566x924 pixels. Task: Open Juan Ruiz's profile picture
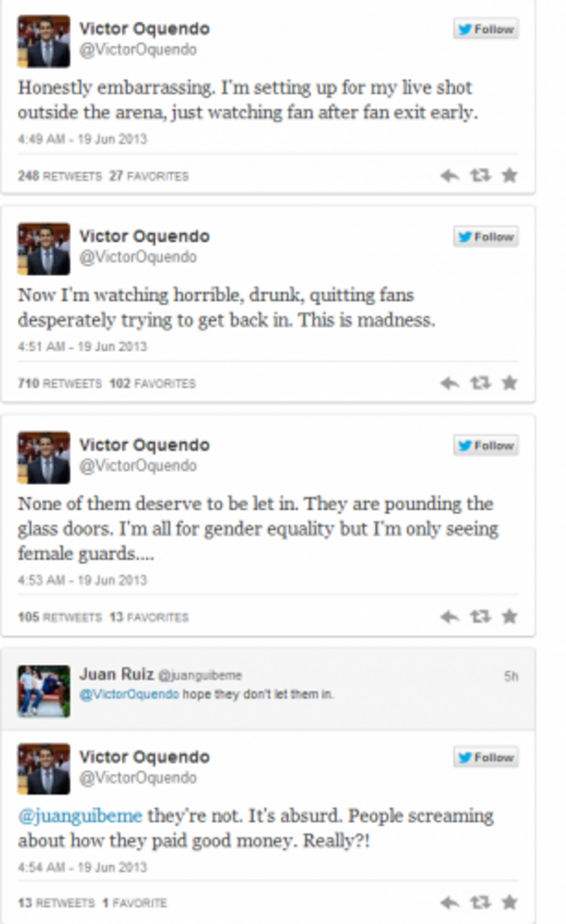(44, 691)
